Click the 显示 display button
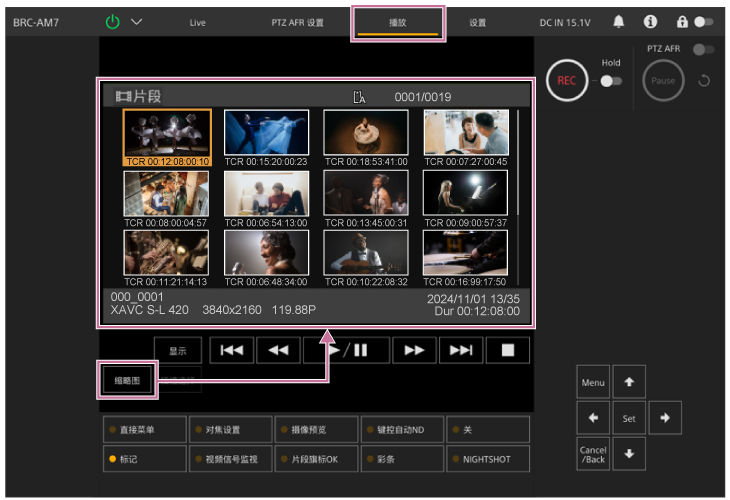This screenshot has width=730, height=500. (x=177, y=350)
